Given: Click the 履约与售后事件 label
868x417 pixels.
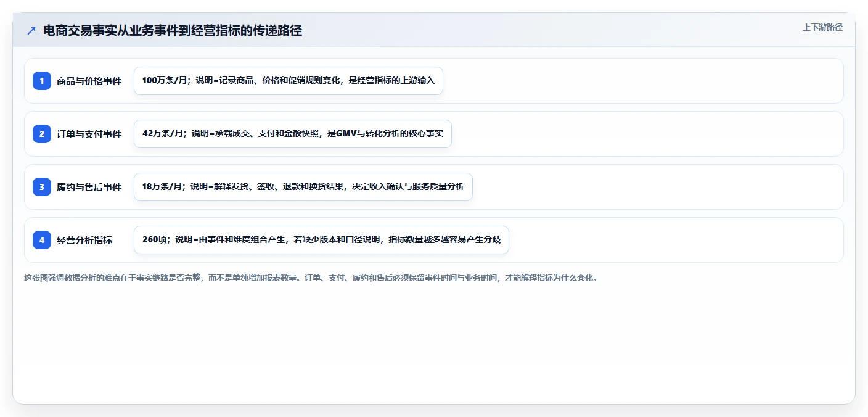Looking at the screenshot, I should coord(89,187).
